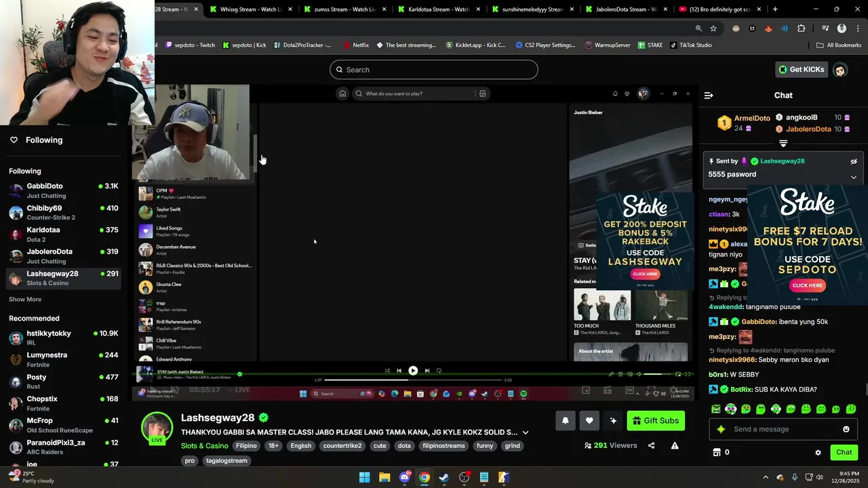Screen dimensions: 868x488
Task: Send message with the green Chat button
Action: (x=844, y=452)
